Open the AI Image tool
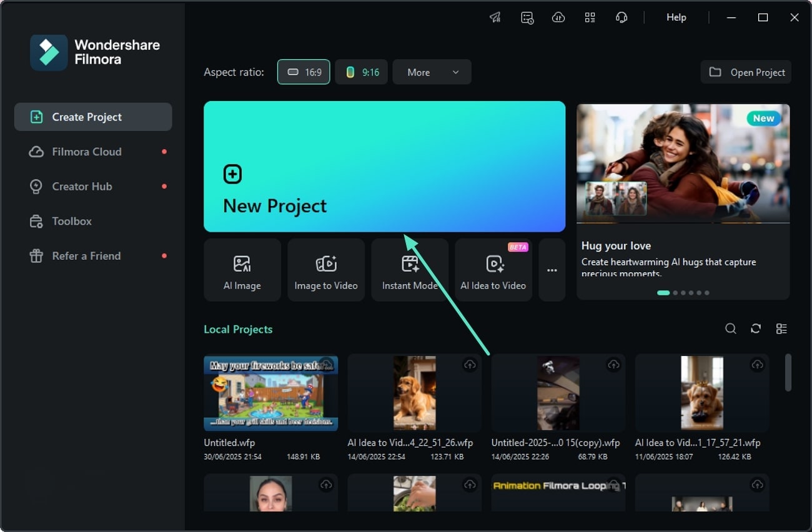This screenshot has width=812, height=532. 242,270
